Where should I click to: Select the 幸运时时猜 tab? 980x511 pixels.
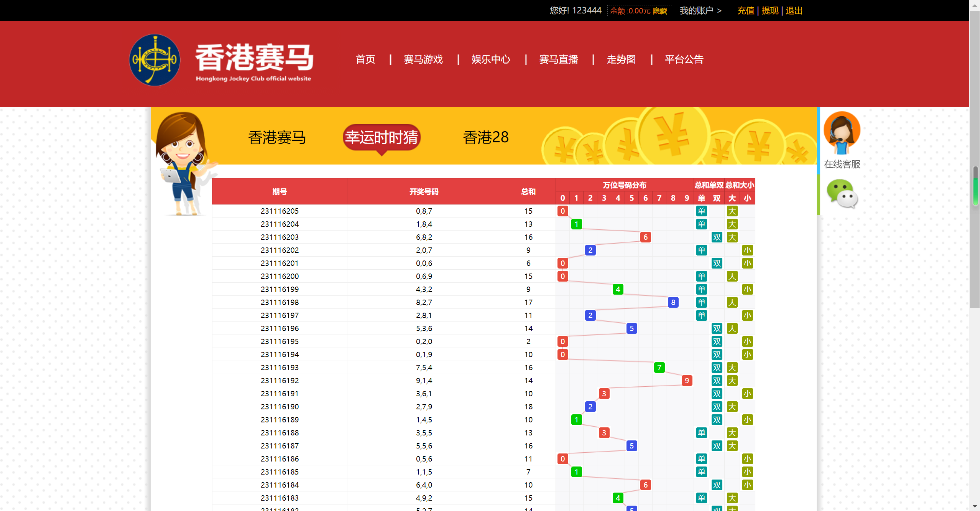coord(381,137)
